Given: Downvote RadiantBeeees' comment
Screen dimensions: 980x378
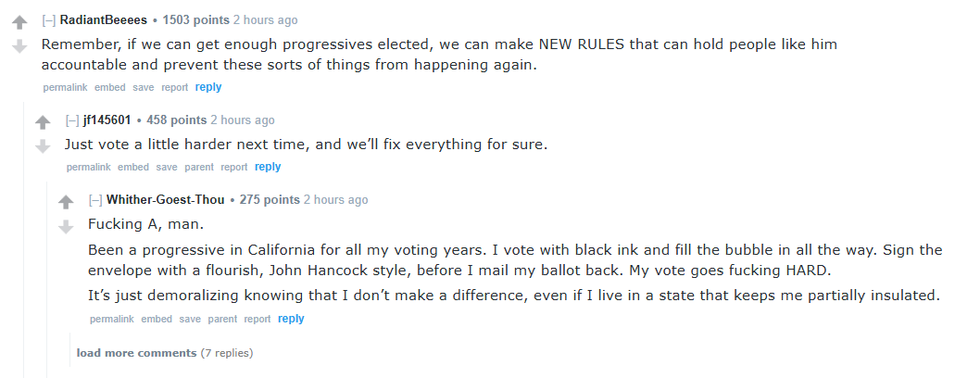Looking at the screenshot, I should point(19,45).
